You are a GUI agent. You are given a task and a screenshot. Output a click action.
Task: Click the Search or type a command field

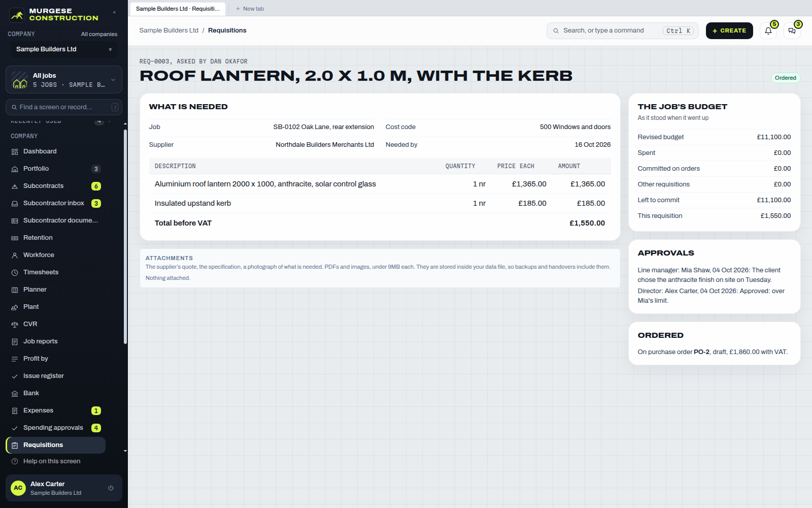click(x=623, y=30)
